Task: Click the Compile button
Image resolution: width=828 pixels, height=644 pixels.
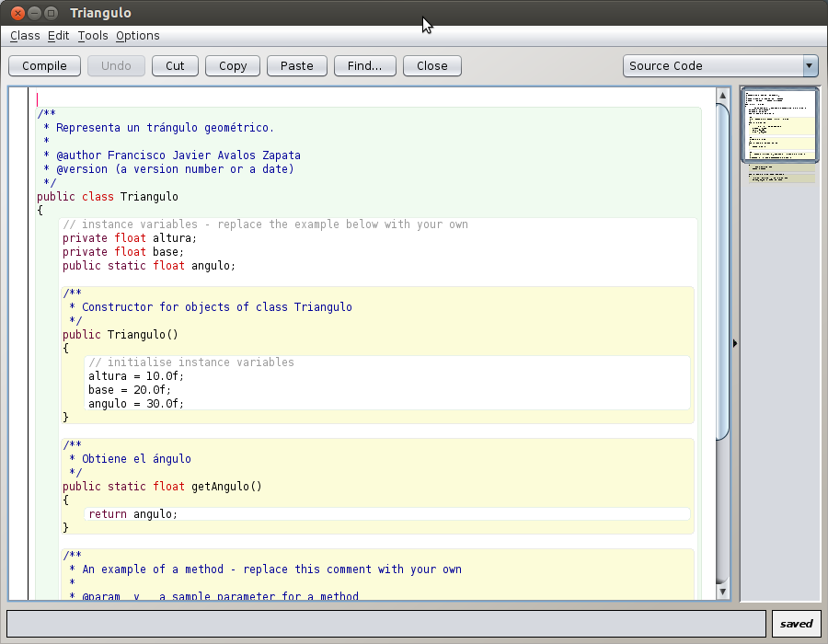Action: tap(44, 66)
